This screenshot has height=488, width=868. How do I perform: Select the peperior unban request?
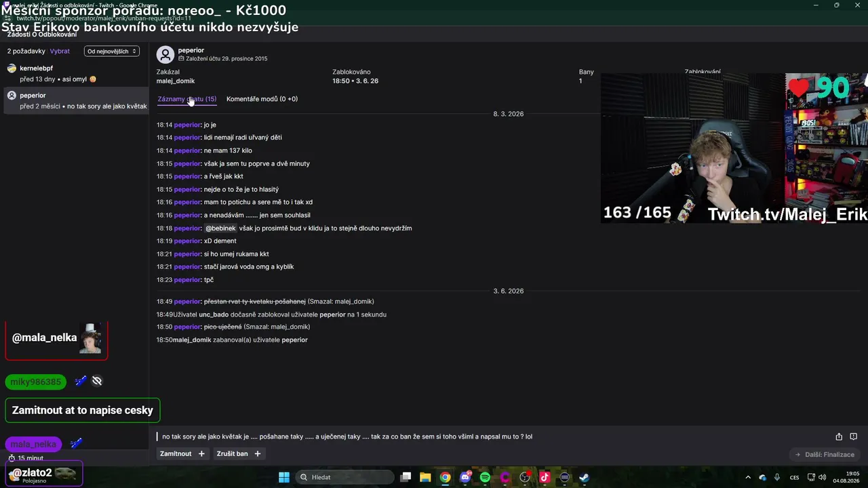click(75, 100)
